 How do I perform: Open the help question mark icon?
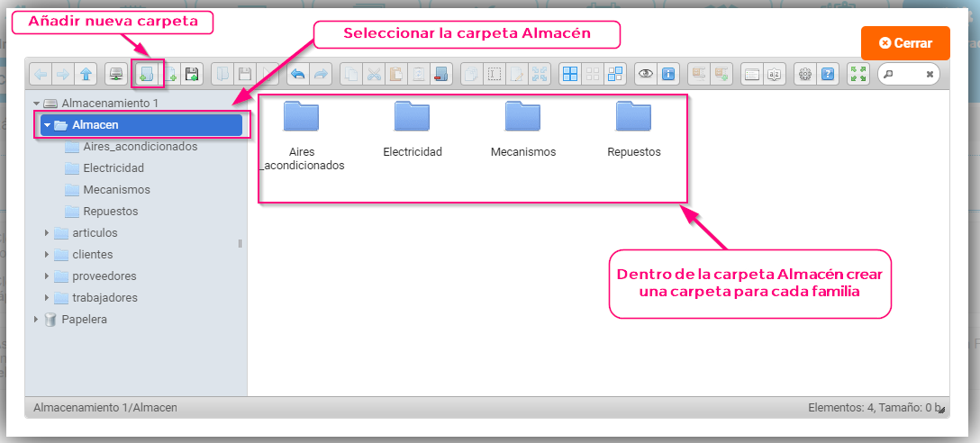[828, 74]
